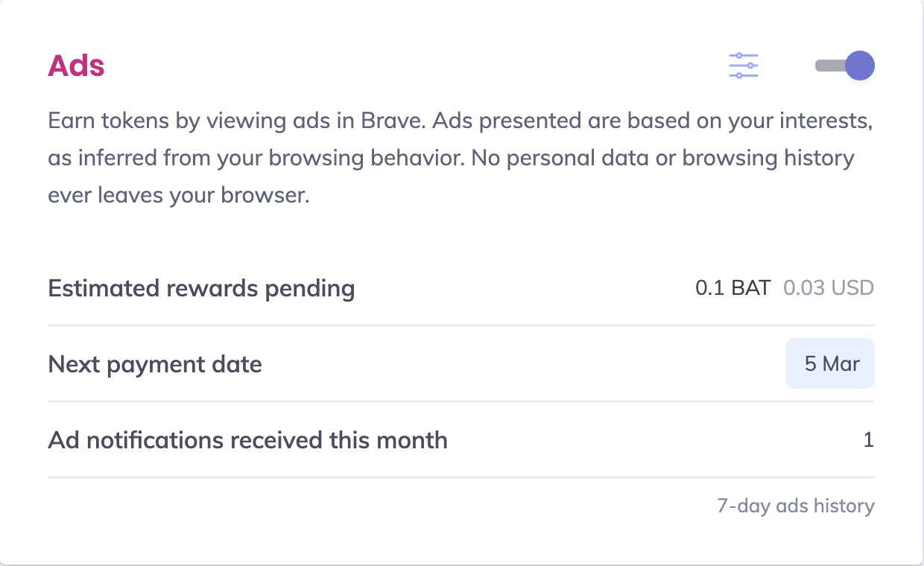Click the 0.1 BAT reward amount

732,288
